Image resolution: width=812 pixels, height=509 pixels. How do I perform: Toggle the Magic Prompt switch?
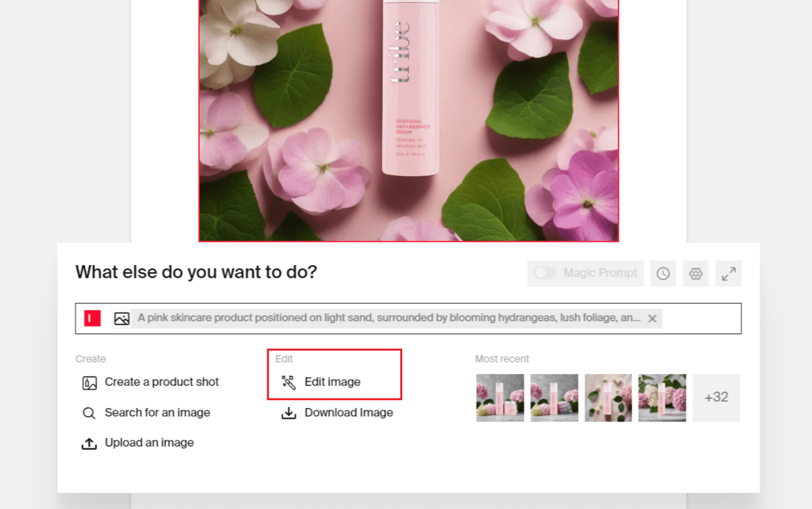(544, 273)
